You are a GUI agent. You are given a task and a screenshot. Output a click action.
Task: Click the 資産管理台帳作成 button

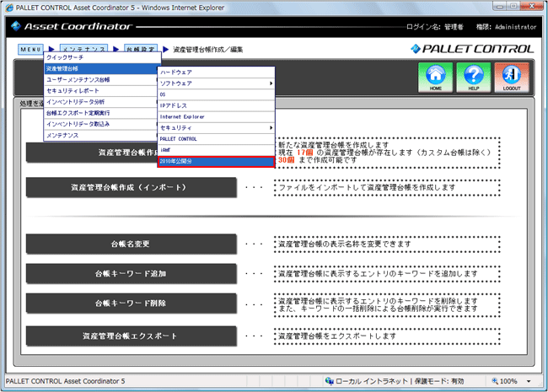coord(92,153)
